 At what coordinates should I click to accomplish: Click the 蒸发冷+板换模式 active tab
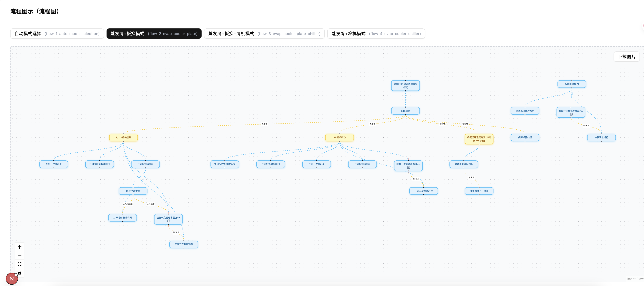[x=154, y=34]
